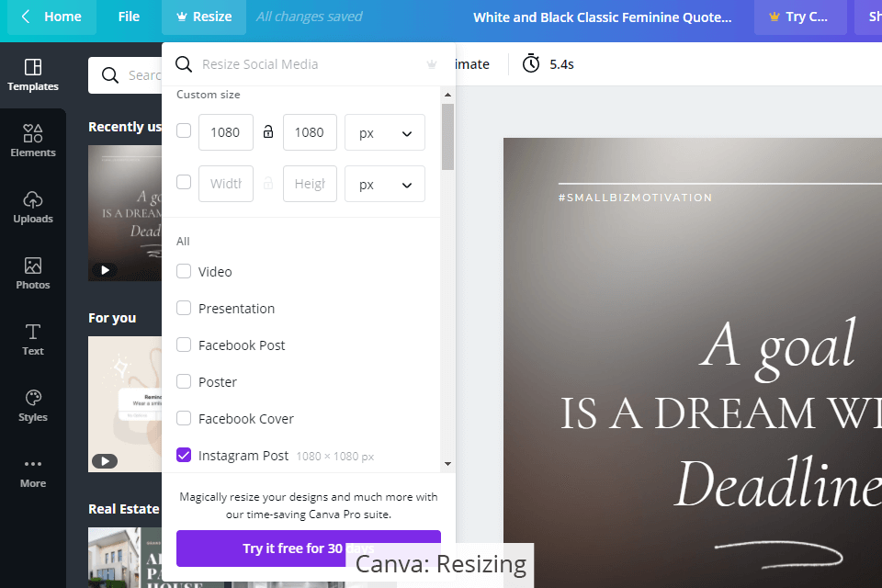Open the Styles sidebar panel
The height and width of the screenshot is (588, 882).
[x=33, y=406]
